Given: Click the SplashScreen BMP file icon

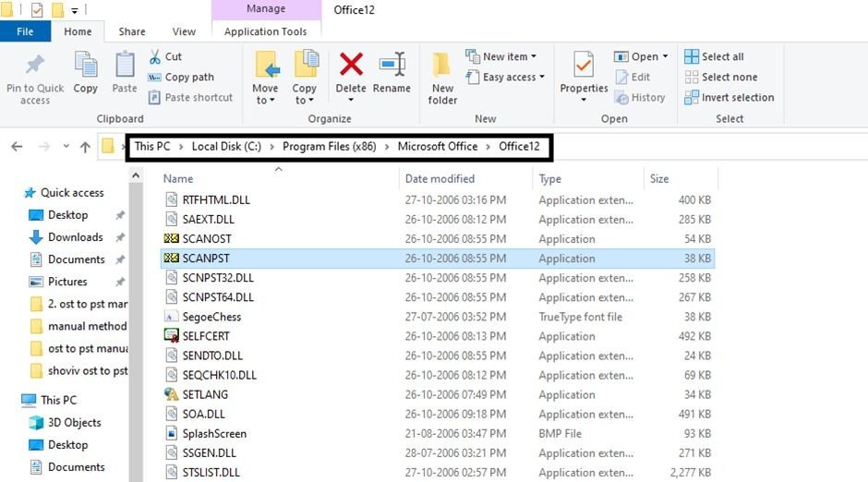Looking at the screenshot, I should click(172, 433).
